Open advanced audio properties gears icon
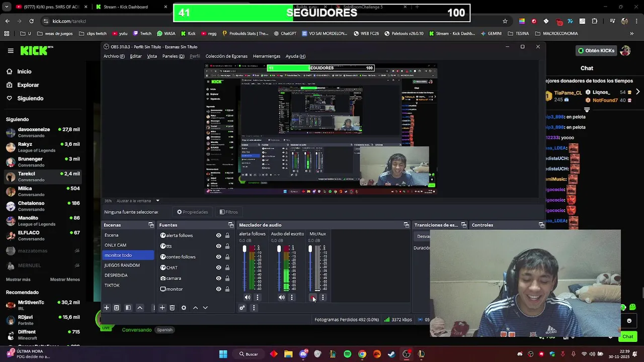This screenshot has height=362, width=644. tap(242, 308)
